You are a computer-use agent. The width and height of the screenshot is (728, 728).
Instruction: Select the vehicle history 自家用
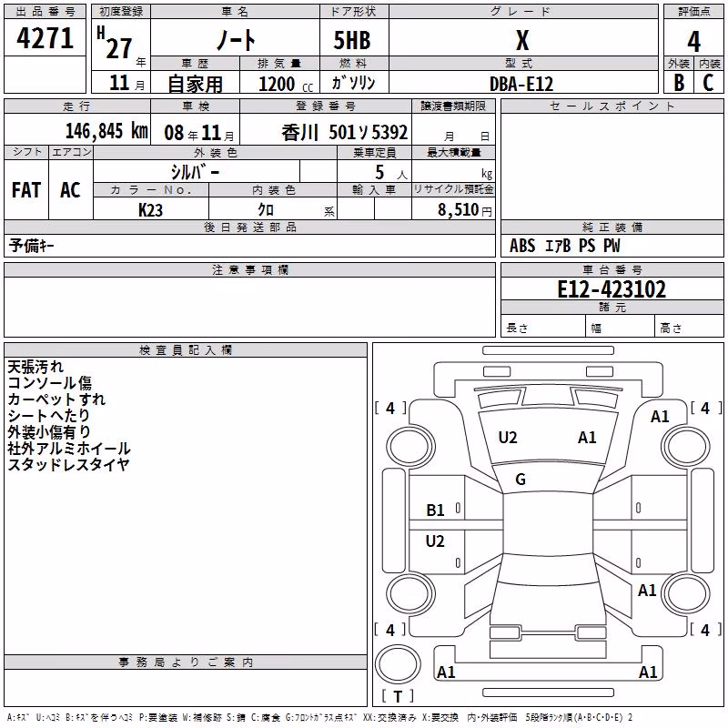(195, 84)
